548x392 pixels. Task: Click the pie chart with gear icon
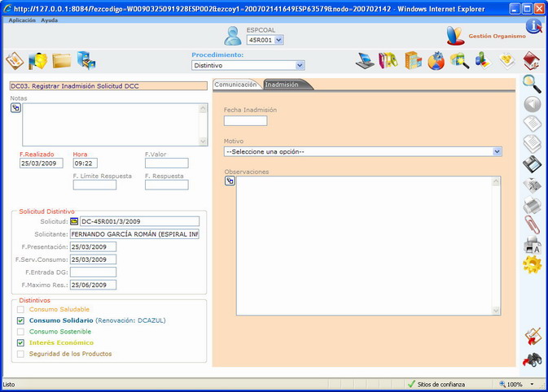coord(436,61)
